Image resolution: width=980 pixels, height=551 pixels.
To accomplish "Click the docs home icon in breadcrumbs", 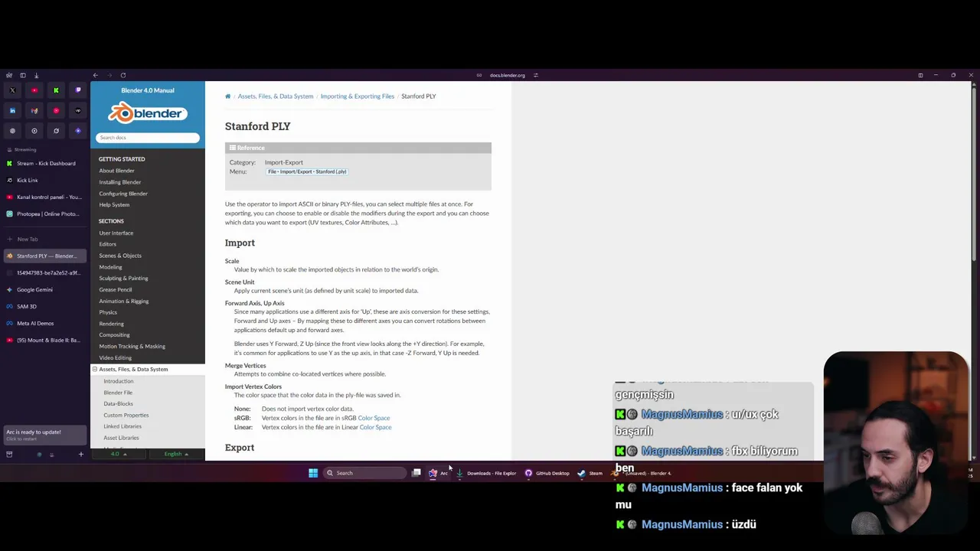I will (227, 96).
